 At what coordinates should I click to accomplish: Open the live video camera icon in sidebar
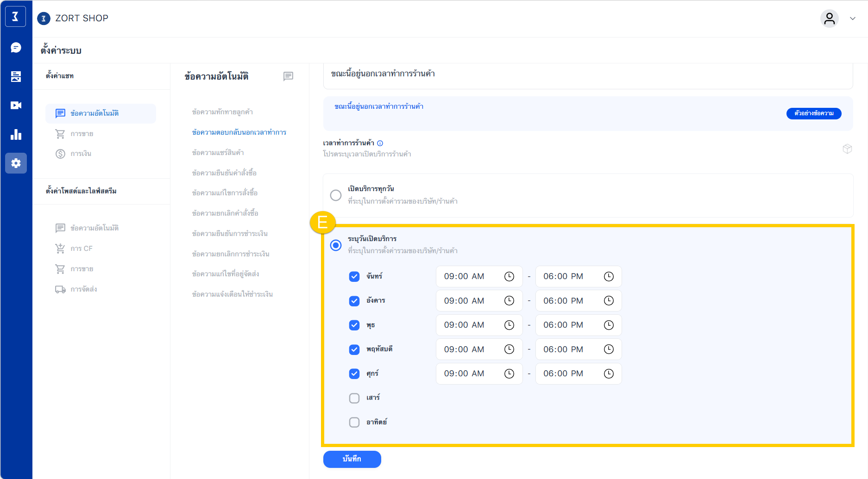(x=16, y=106)
